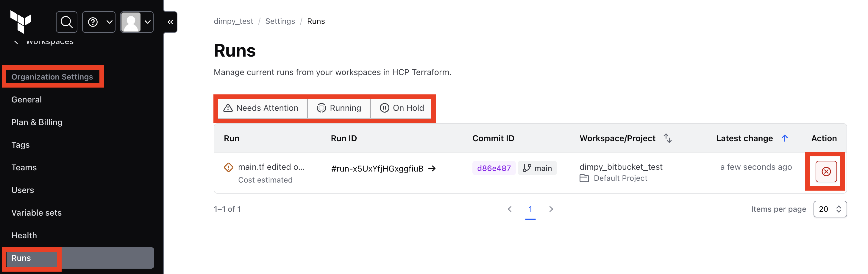Change items per page dropdown
Image resolution: width=868 pixels, height=274 pixels.
[x=830, y=209]
